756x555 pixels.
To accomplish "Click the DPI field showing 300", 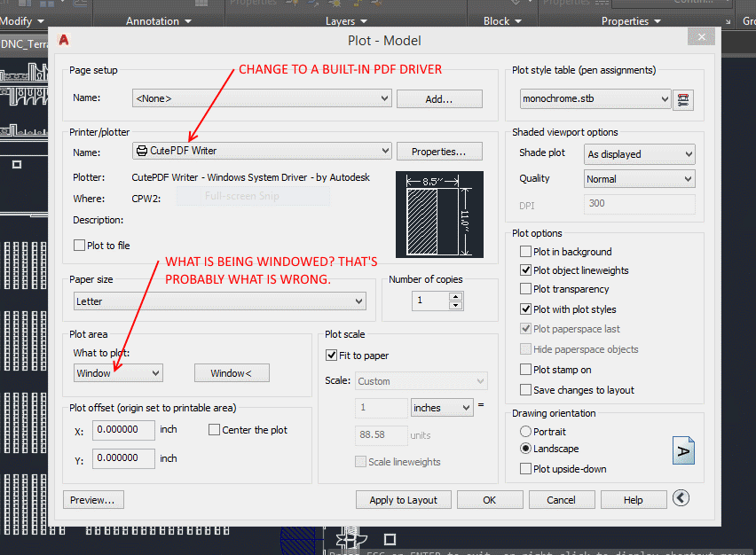I will 640,204.
